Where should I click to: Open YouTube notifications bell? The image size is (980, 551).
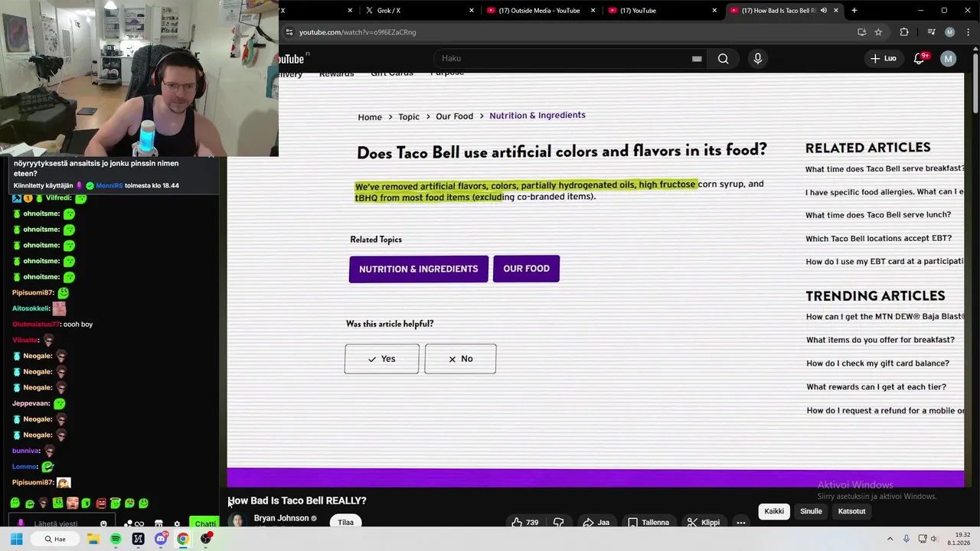point(920,59)
